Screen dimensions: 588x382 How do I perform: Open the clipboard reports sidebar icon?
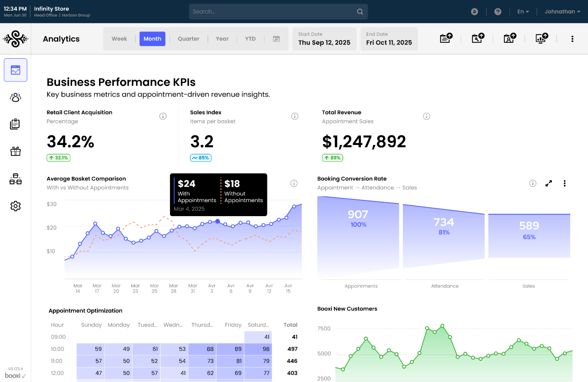point(15,124)
